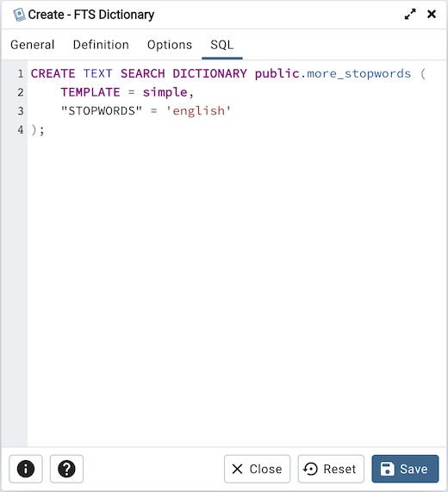Click the Close button
Image resolution: width=448 pixels, height=492 pixels.
coord(258,469)
